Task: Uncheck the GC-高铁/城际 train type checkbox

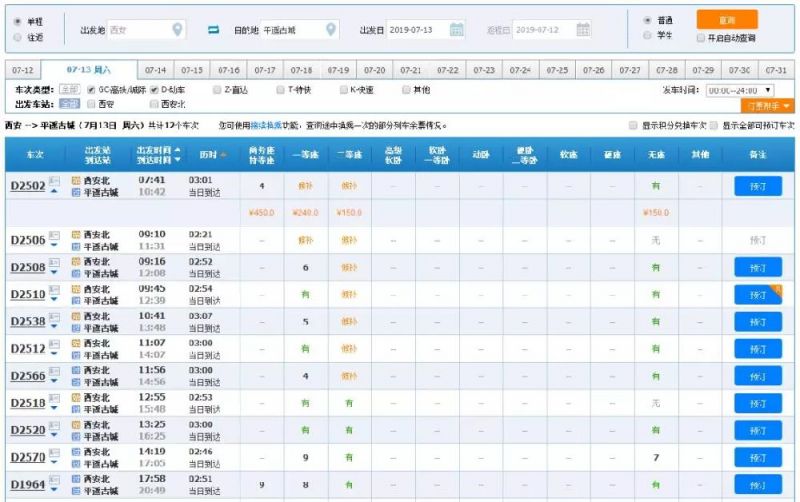Action: click(x=91, y=90)
